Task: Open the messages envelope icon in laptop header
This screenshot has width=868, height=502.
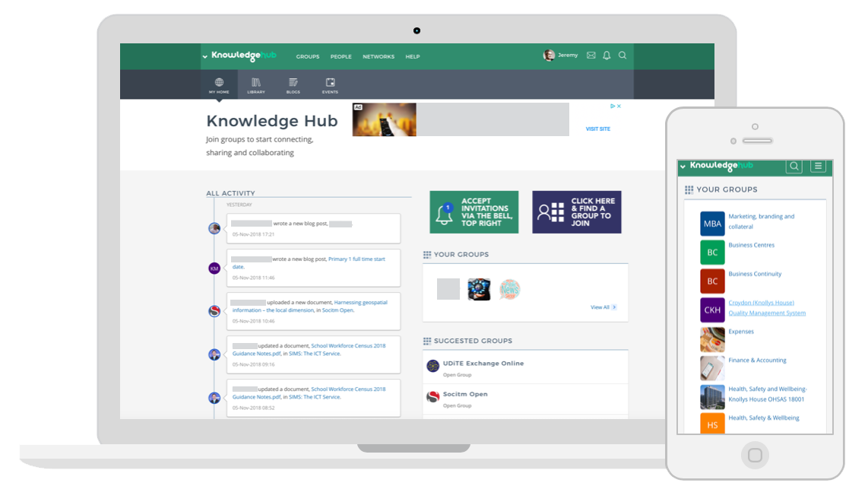Action: tap(591, 56)
